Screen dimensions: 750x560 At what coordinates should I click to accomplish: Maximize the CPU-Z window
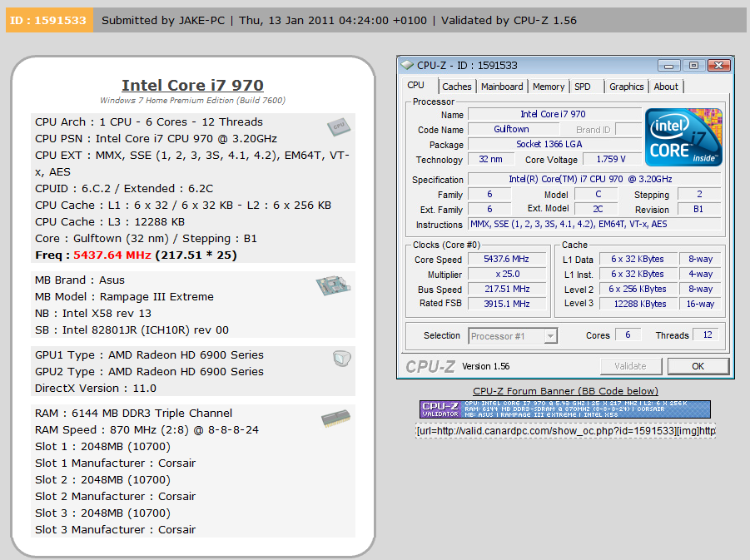[693, 66]
